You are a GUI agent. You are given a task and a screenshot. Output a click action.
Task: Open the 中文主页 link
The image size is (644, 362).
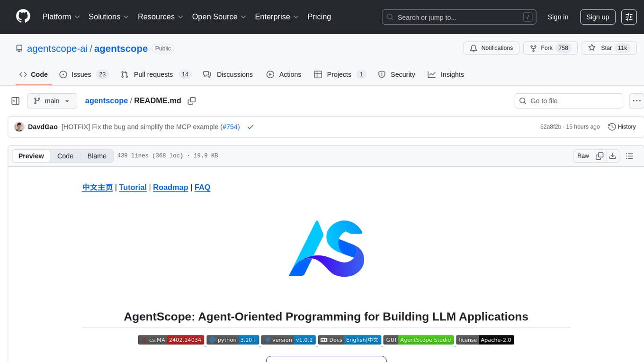pyautogui.click(x=98, y=187)
